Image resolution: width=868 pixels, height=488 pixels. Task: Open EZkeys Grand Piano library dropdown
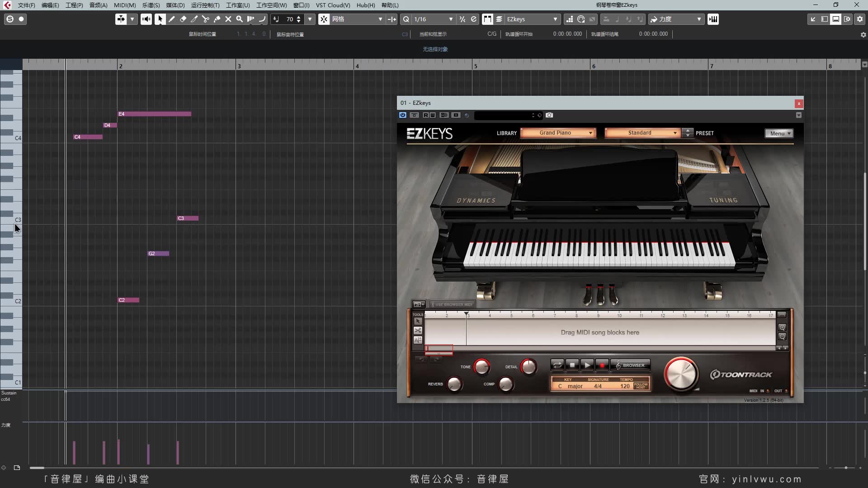(558, 133)
